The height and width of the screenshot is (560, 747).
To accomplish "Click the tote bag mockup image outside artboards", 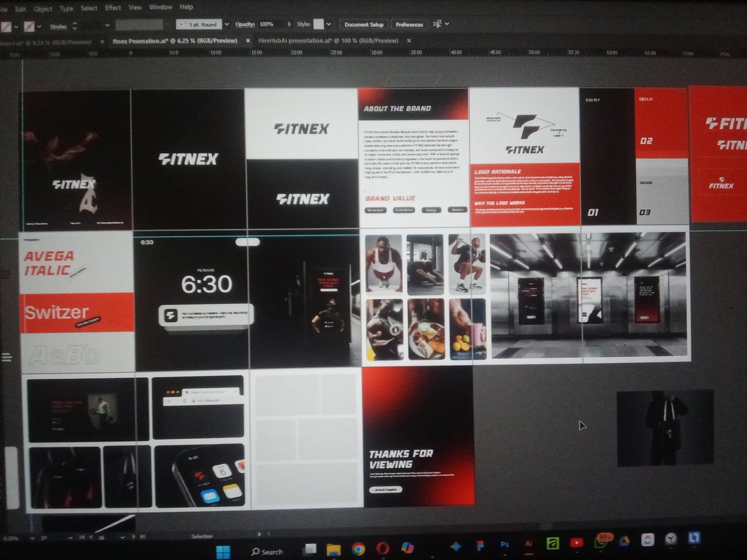I will point(665,428).
